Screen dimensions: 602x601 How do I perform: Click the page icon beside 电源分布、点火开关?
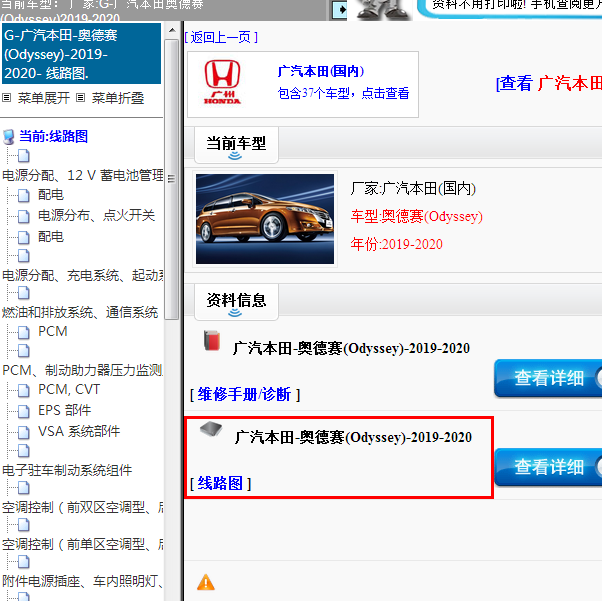tap(24, 216)
